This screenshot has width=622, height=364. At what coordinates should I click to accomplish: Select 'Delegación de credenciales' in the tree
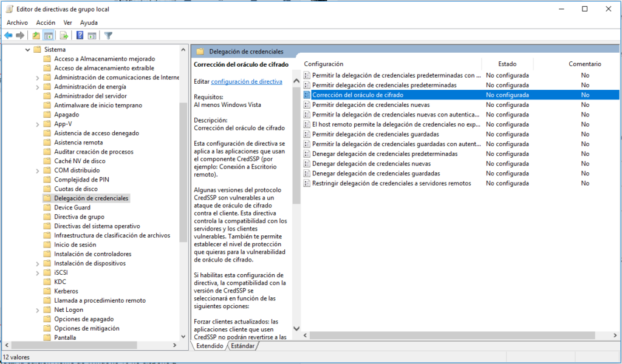coord(91,198)
